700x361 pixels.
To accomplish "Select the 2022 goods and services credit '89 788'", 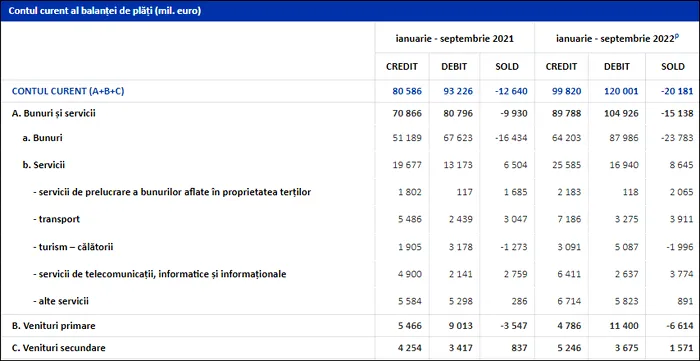I will point(566,113).
